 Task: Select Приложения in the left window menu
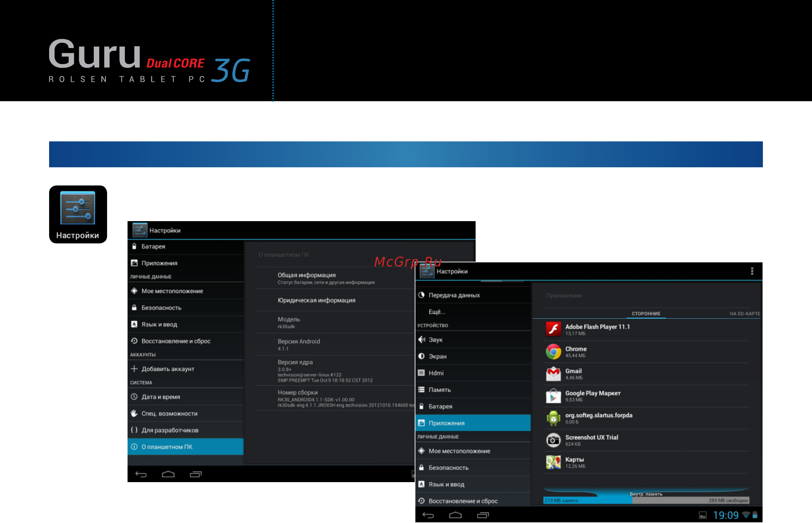186,263
